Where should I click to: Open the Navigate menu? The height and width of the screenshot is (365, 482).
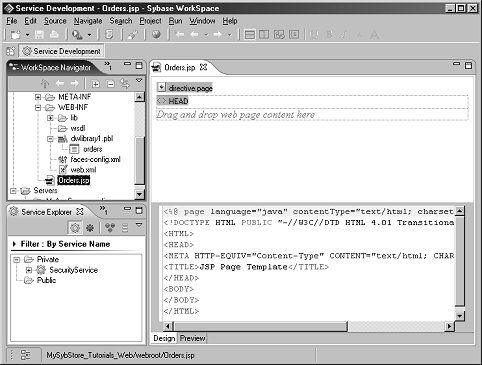tap(88, 21)
